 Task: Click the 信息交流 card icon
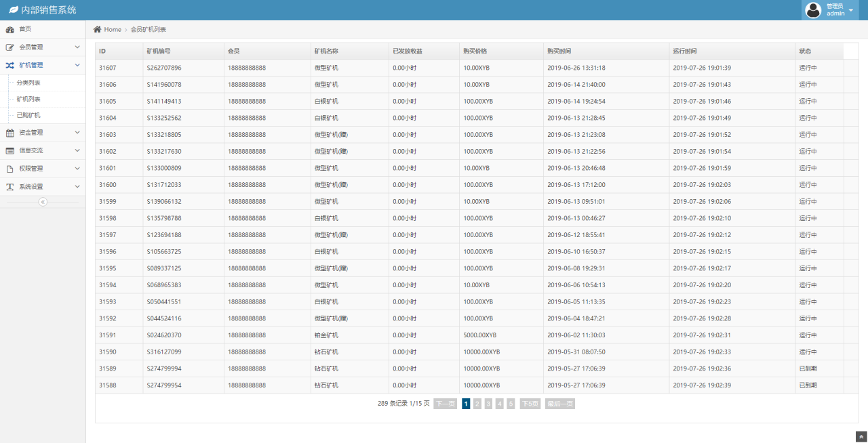10,151
